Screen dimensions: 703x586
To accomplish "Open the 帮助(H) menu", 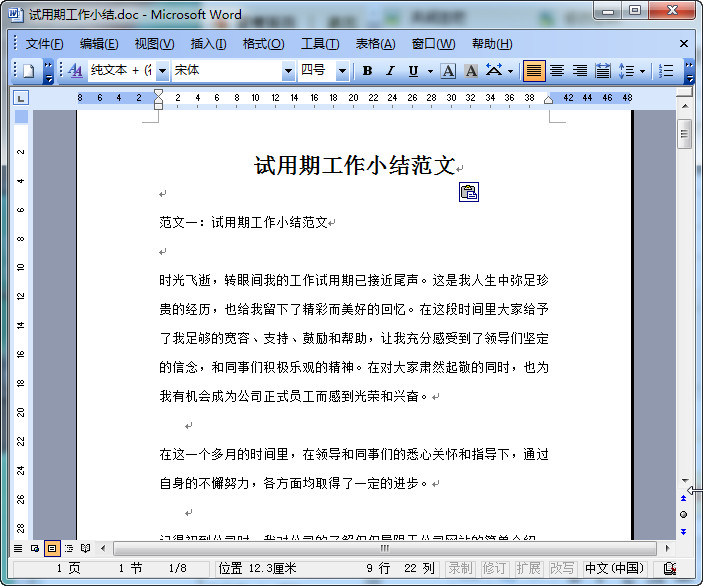I will click(492, 44).
